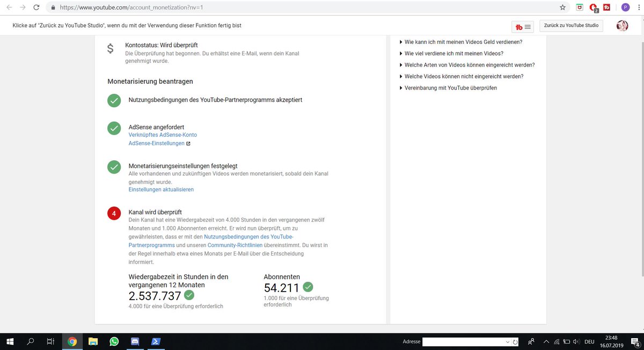This screenshot has height=350, width=644.
Task: Click the browser back arrow
Action: click(x=10, y=8)
